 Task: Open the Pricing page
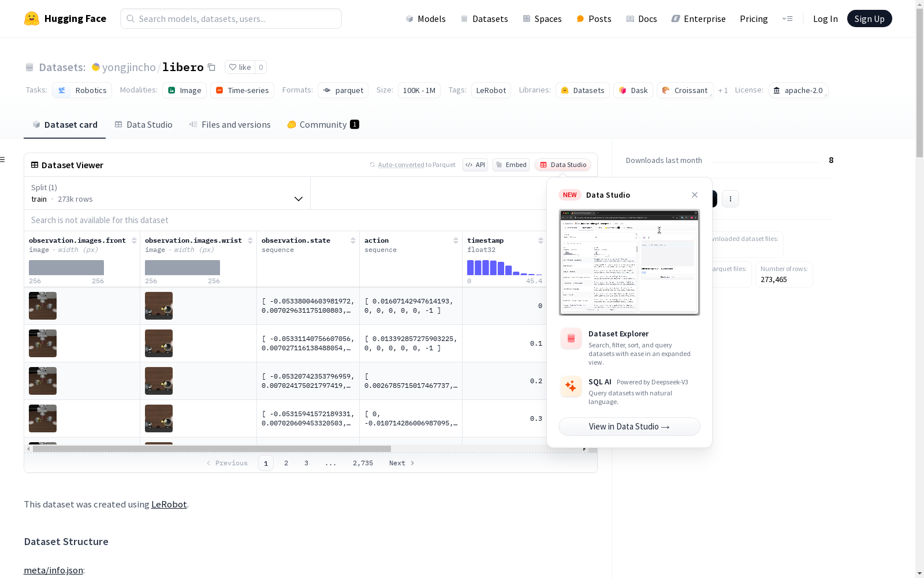754,18
